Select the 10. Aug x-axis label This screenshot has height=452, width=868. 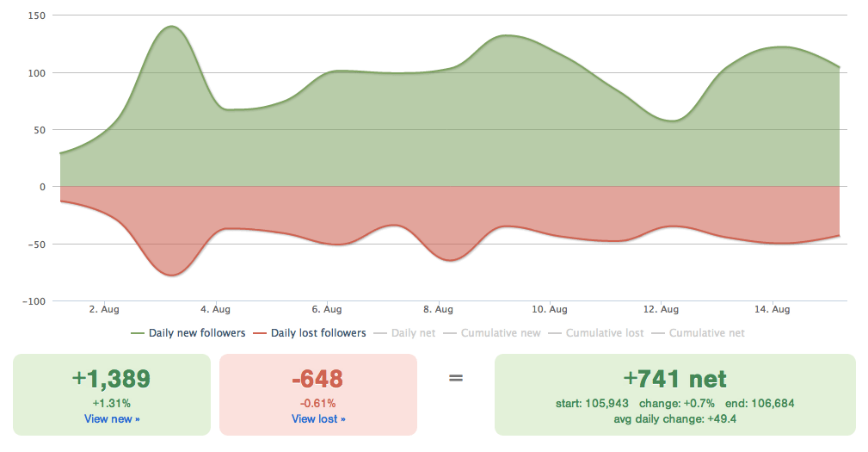click(549, 309)
